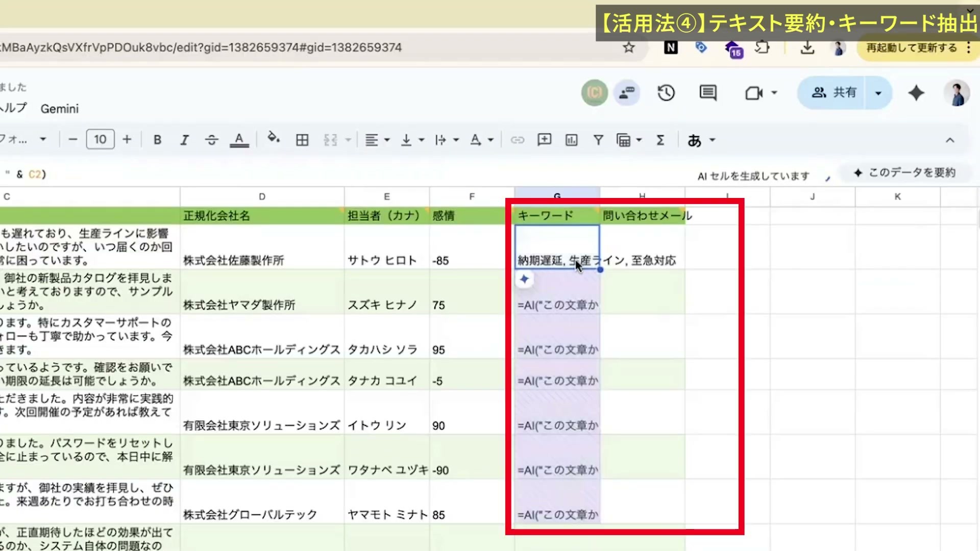This screenshot has height=551, width=980.
Task: Open the browser extensions puzzle icon
Action: 762,47
